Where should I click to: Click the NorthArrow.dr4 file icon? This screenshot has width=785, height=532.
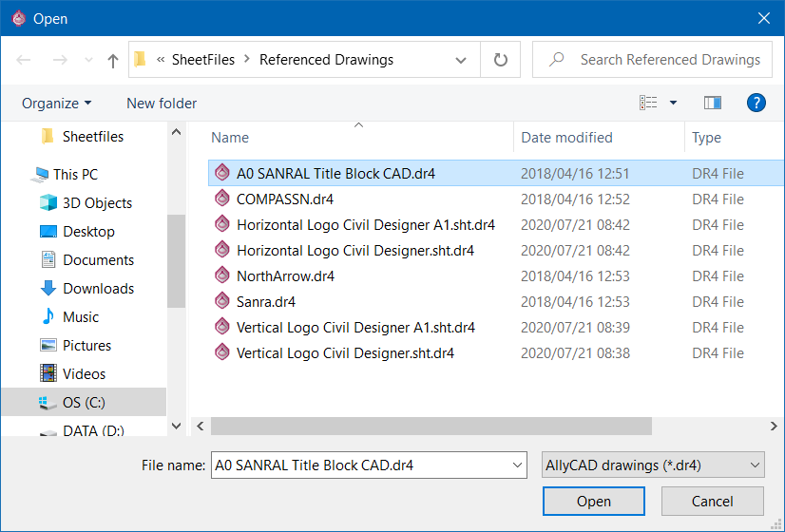(222, 276)
